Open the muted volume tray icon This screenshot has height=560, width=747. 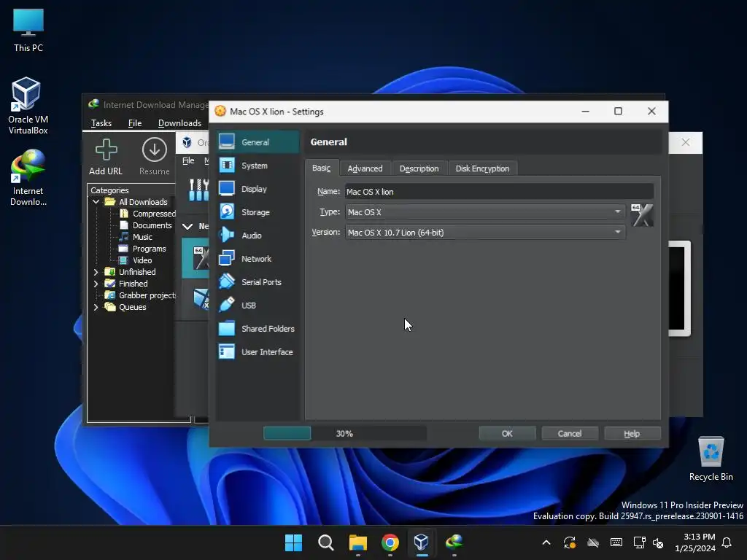click(x=659, y=542)
